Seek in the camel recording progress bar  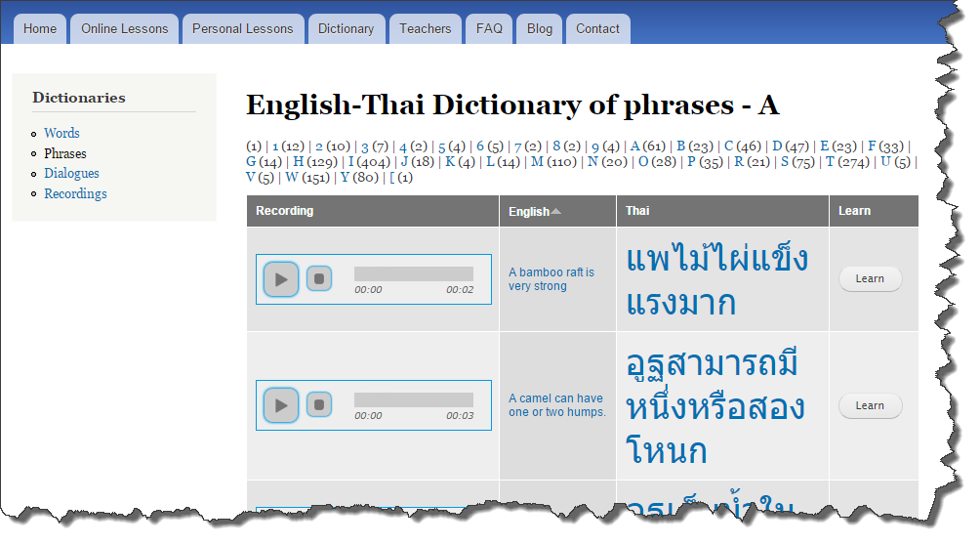(x=414, y=400)
